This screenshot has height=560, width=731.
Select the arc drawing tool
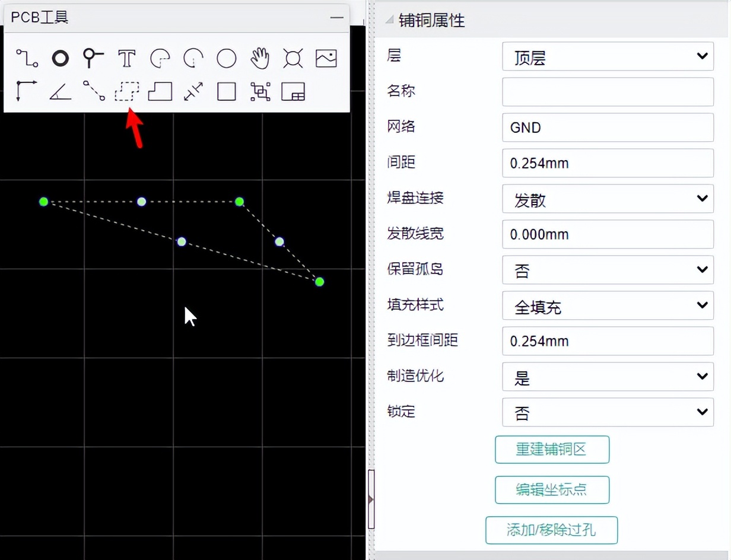(159, 58)
